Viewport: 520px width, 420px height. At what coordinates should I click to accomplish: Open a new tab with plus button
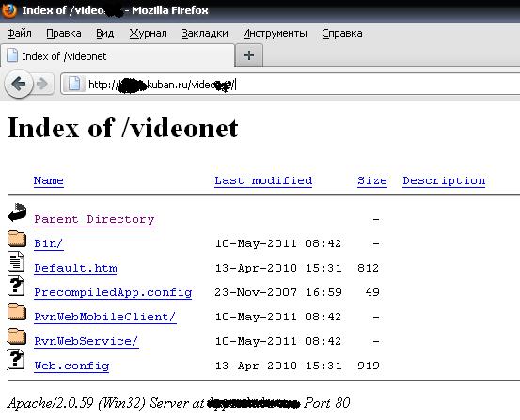click(249, 55)
